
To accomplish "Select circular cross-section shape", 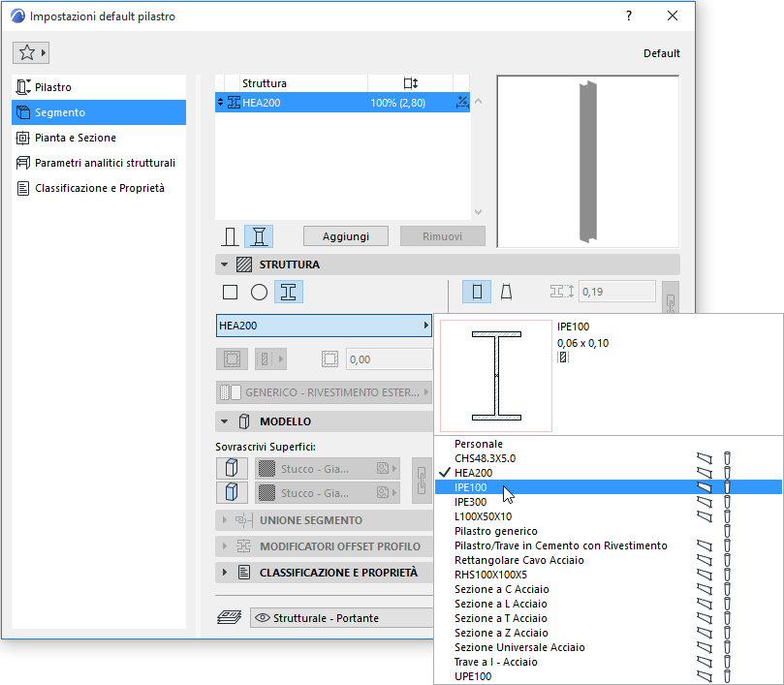I will pos(259,292).
